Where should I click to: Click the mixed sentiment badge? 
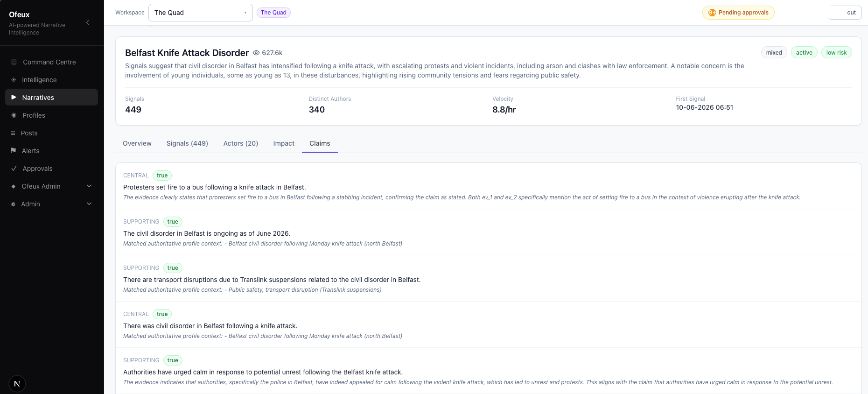point(774,53)
